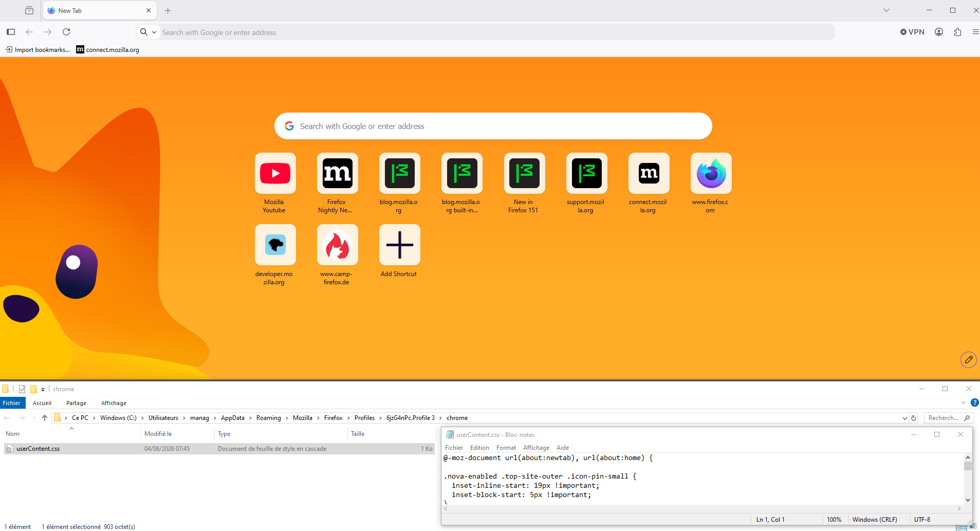Click the Profiles breadcrumb in Explorer
980x531 pixels.
364,418
